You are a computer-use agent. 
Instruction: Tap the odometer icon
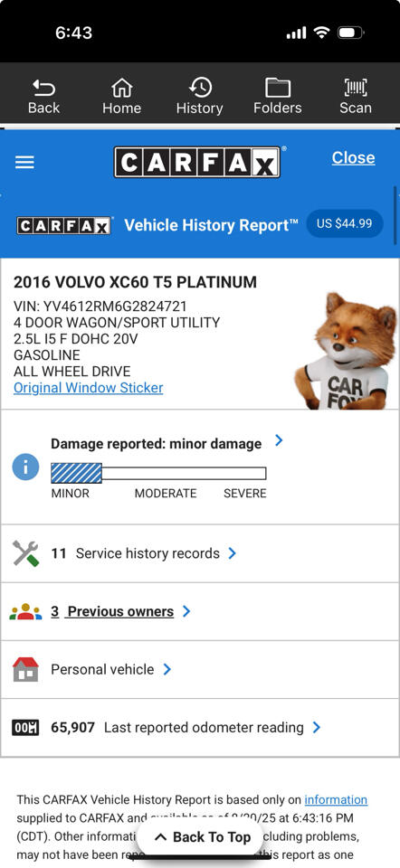(x=25, y=727)
